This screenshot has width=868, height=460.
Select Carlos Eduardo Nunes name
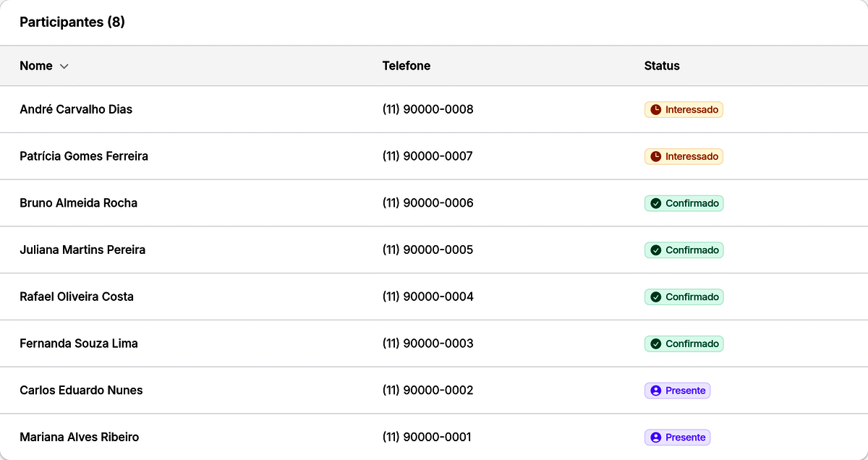click(81, 390)
